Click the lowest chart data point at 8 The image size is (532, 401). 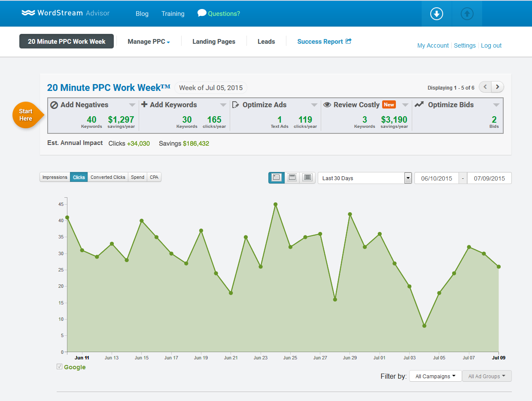click(424, 326)
